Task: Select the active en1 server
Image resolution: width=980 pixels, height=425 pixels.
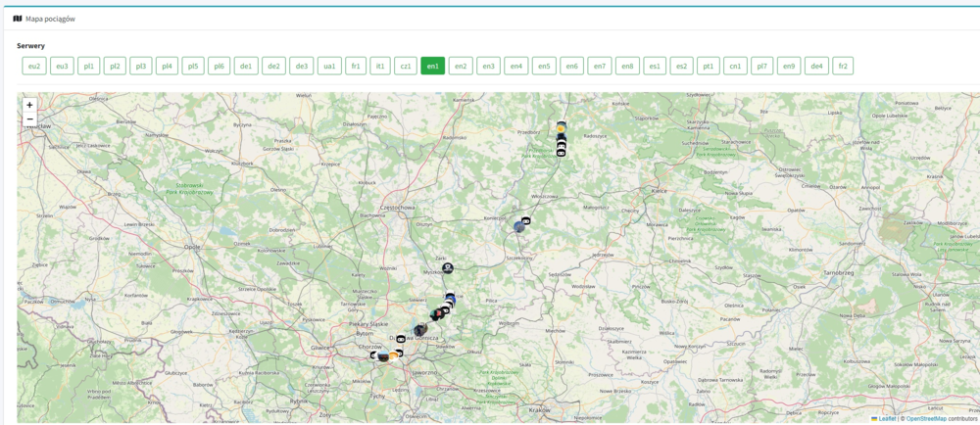Action: 432,66
